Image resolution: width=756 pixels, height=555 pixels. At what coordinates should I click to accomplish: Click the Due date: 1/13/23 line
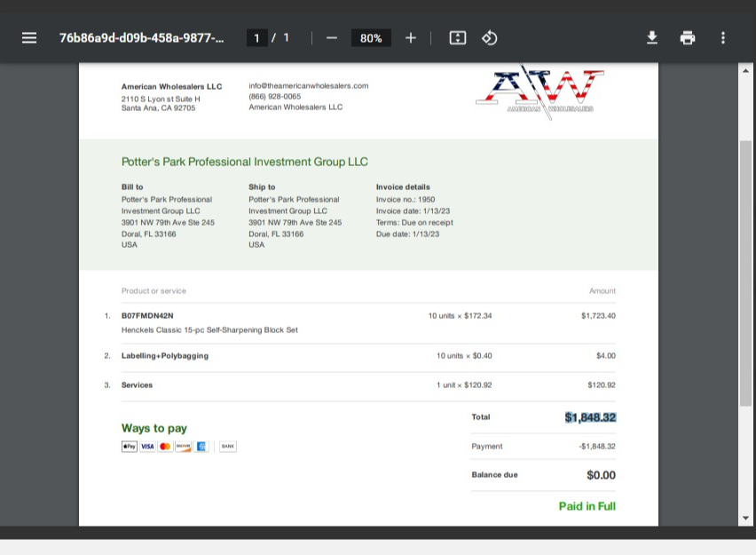[407, 234]
